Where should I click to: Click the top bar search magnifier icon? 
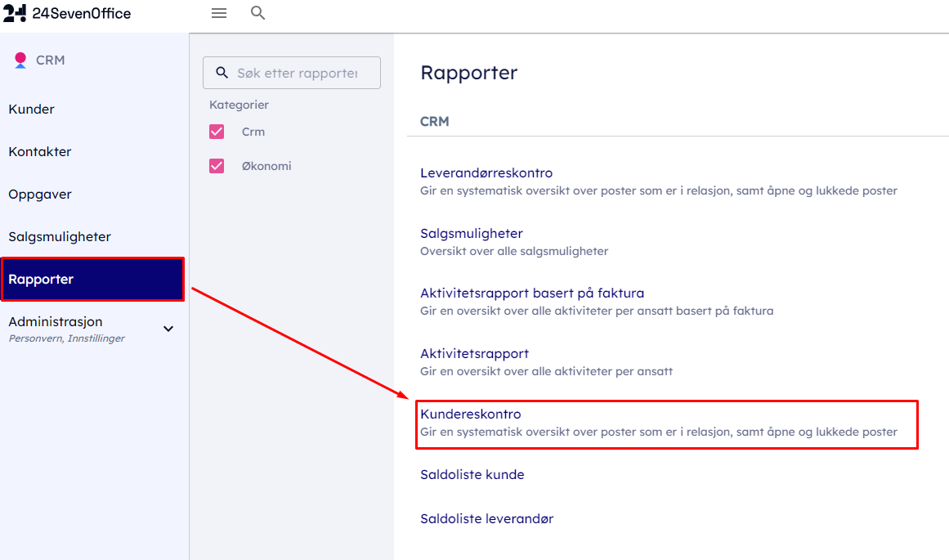257,13
